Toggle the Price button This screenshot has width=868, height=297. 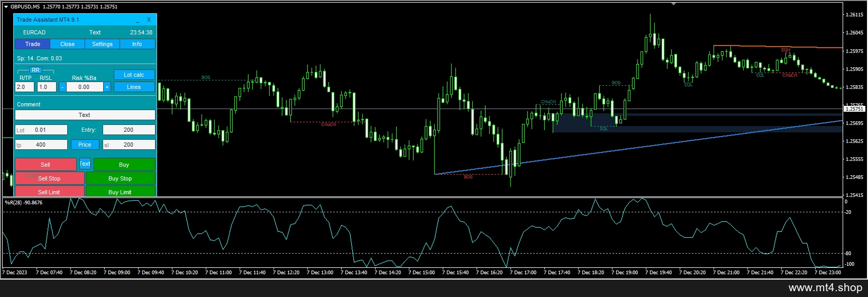(85, 145)
